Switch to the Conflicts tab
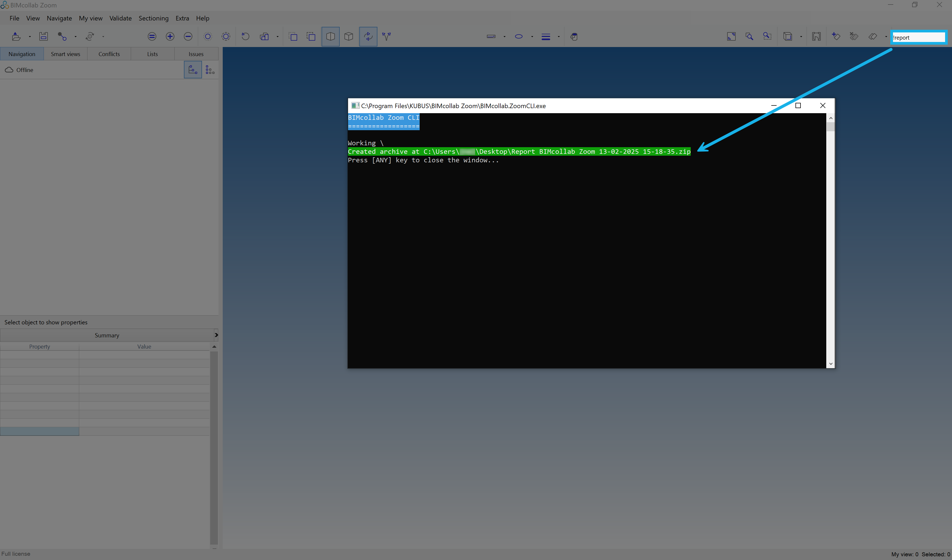The width and height of the screenshot is (952, 560). click(x=109, y=54)
